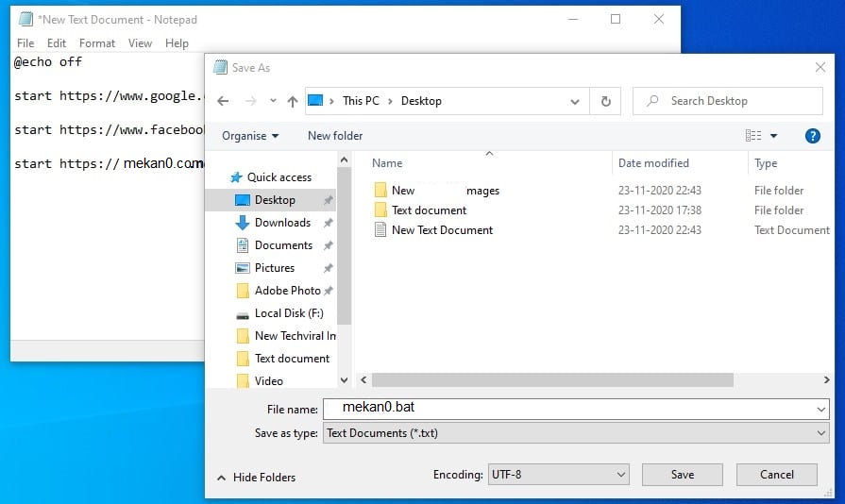Open Downloads in navigation pane
The height and width of the screenshot is (504, 845).
pos(282,223)
